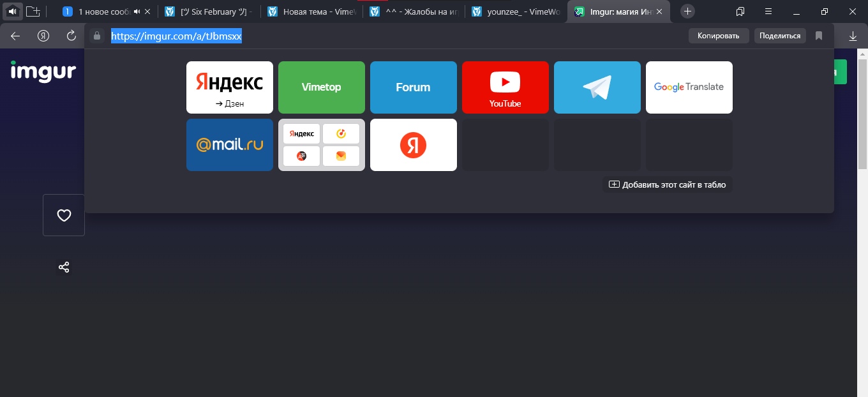Click 'Добавить этот сайт в табло'

pyautogui.click(x=667, y=184)
